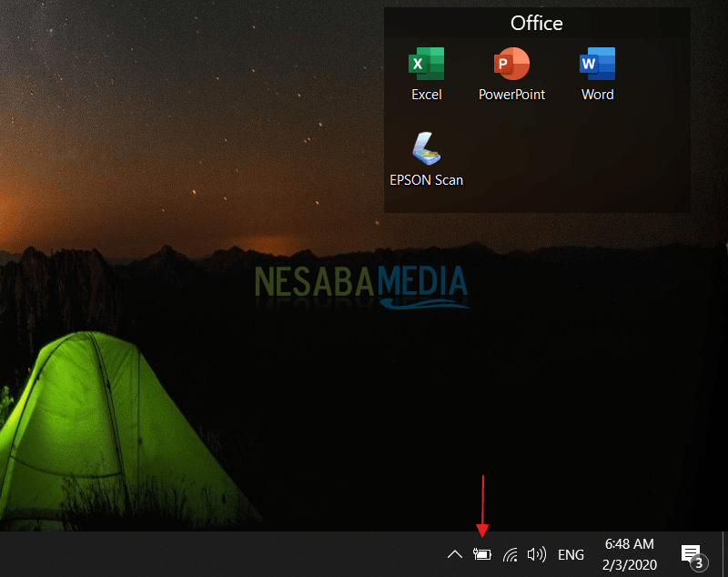The height and width of the screenshot is (577, 728).
Task: Open the Word shortcut
Action: pyautogui.click(x=598, y=75)
